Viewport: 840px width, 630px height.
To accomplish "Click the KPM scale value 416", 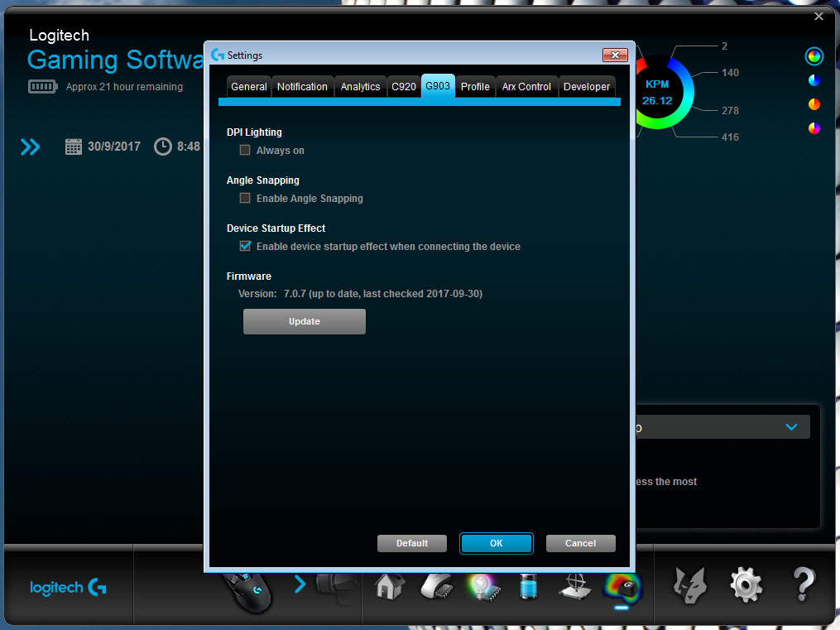I will (730, 137).
